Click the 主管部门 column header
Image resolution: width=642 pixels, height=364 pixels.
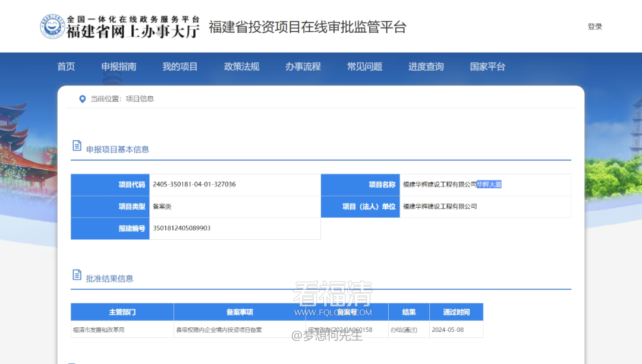pos(122,312)
